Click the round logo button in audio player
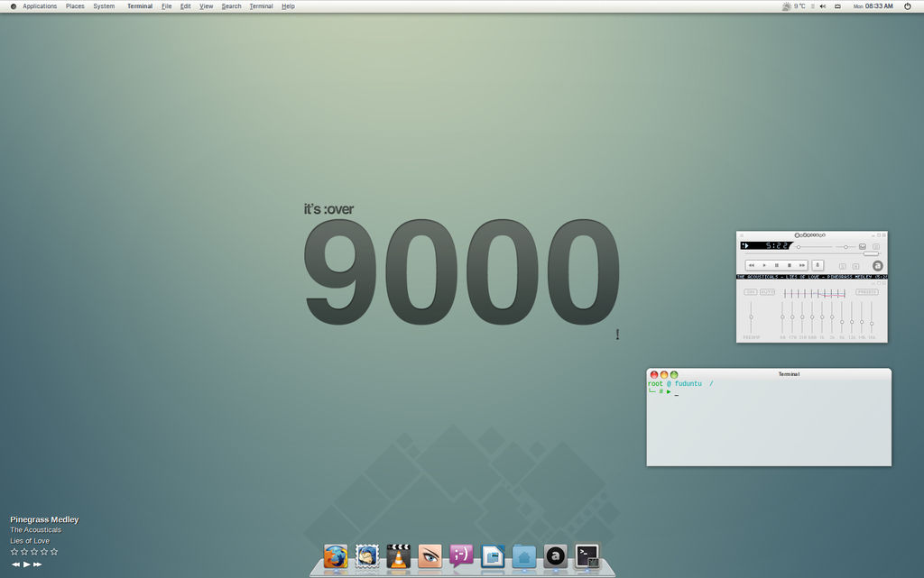This screenshot has width=924, height=578. point(878,266)
